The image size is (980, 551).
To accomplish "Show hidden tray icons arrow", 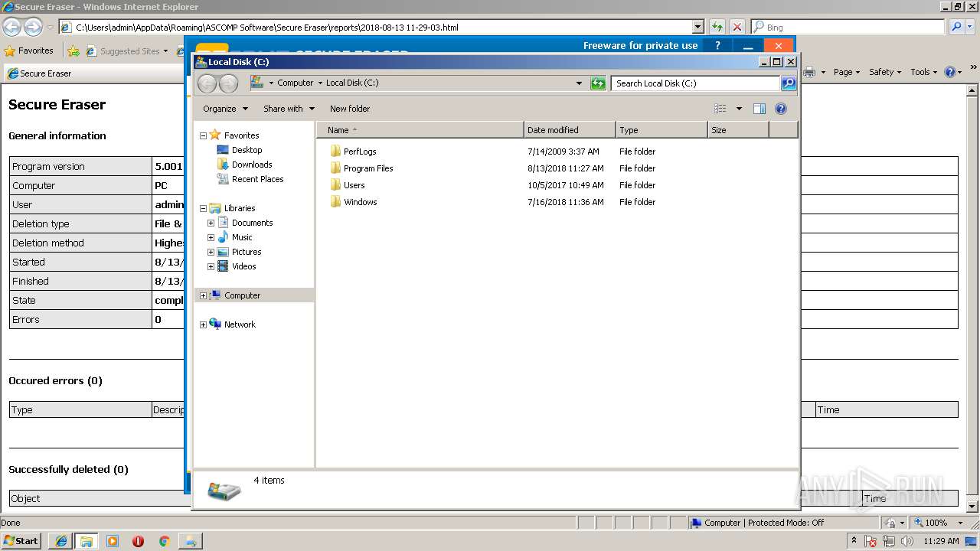I will 854,541.
